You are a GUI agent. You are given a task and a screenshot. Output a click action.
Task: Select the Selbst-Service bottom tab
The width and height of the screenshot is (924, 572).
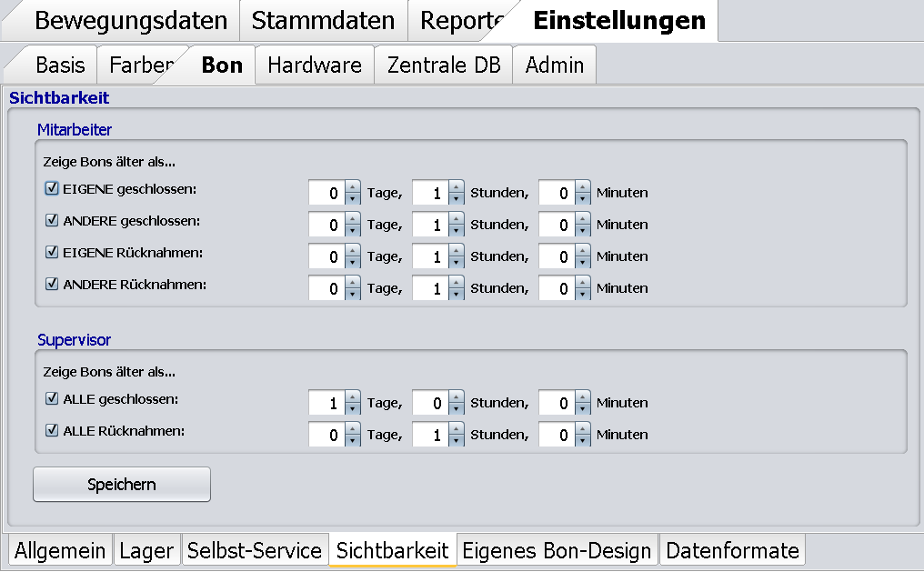tap(255, 550)
